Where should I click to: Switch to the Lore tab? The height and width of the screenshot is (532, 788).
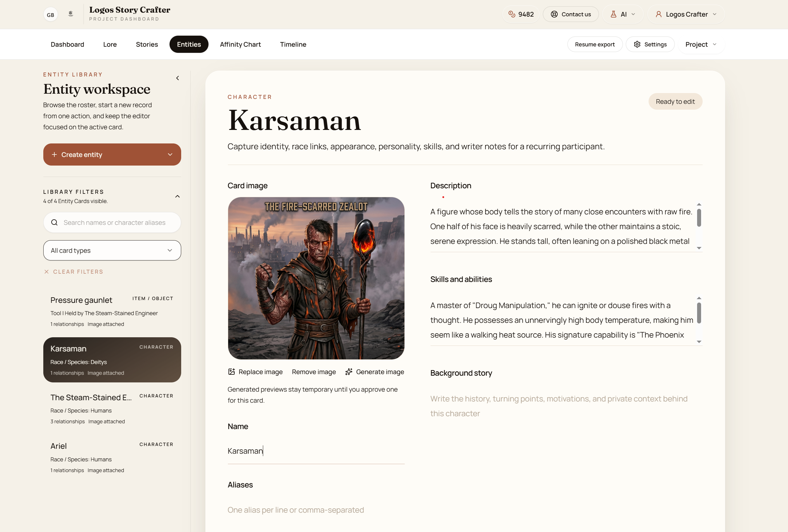pos(110,45)
